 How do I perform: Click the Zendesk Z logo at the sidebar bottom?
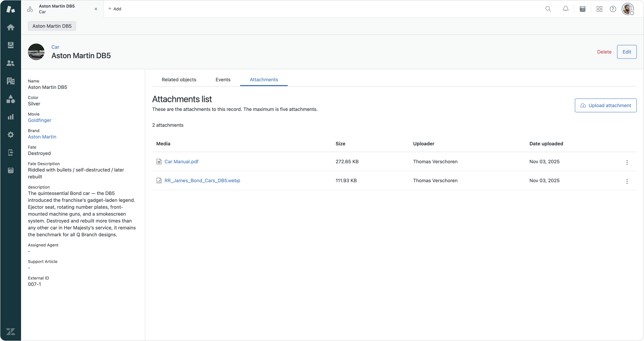tap(11, 332)
